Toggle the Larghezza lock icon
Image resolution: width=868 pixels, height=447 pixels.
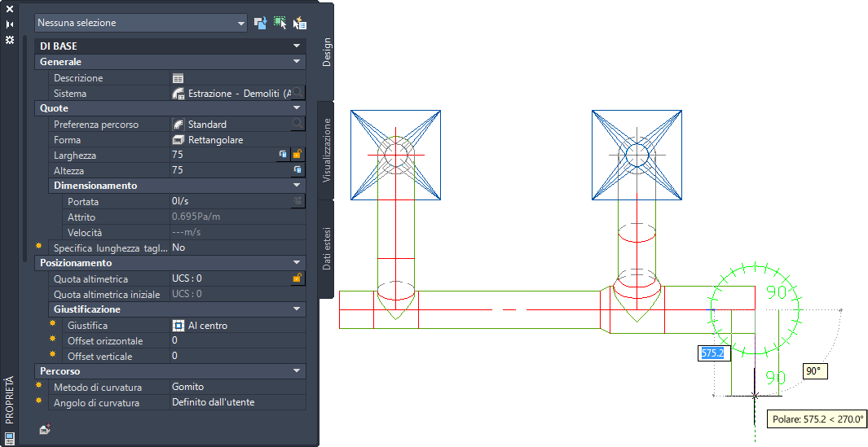[x=297, y=155]
